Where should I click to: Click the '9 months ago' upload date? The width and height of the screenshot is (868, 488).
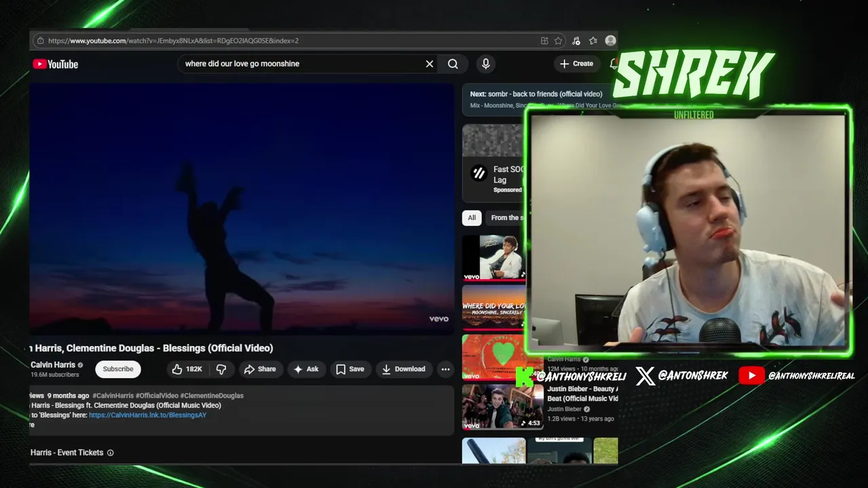68,396
